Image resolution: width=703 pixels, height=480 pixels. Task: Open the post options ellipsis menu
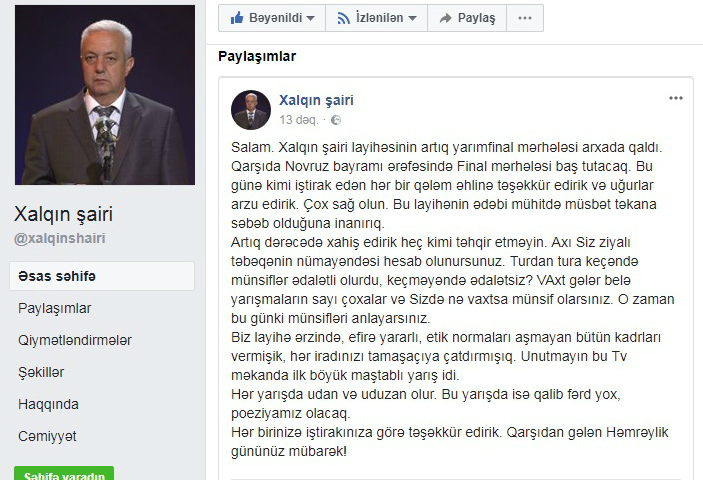tap(676, 98)
